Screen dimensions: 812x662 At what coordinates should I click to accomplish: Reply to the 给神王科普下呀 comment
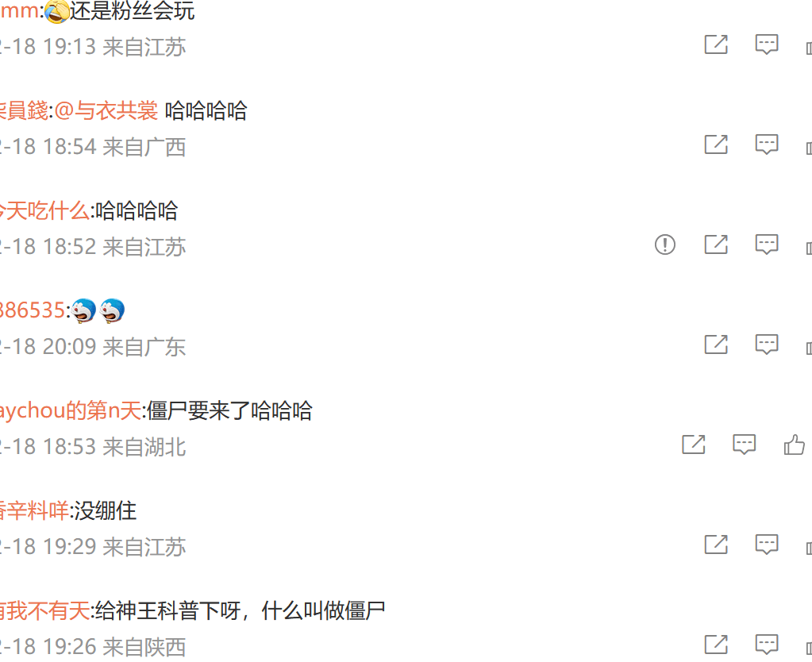click(767, 645)
